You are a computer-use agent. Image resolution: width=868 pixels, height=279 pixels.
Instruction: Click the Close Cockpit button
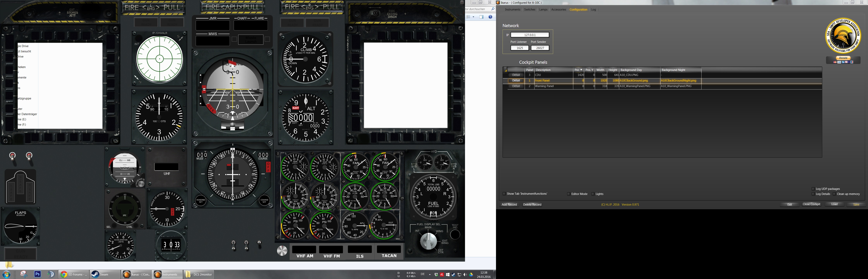pos(811,204)
